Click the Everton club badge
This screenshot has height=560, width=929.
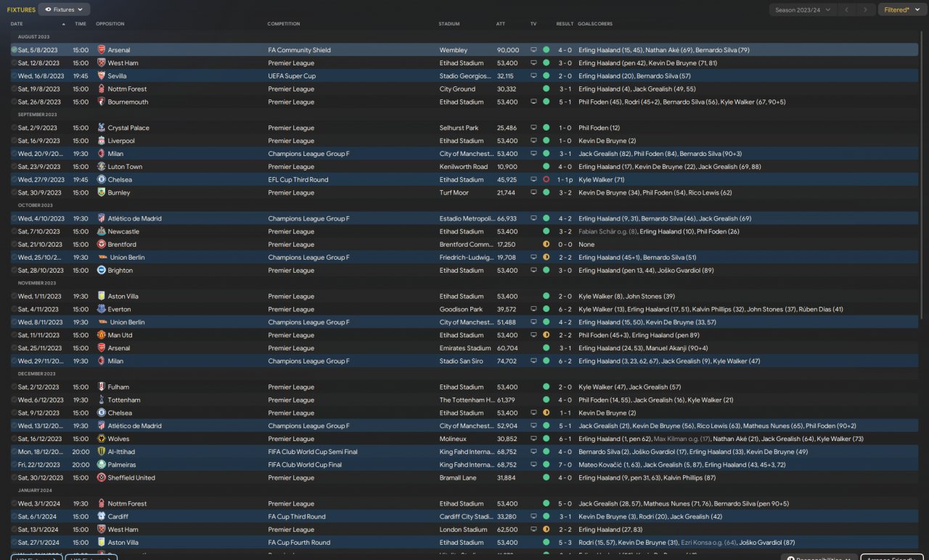coord(102,309)
